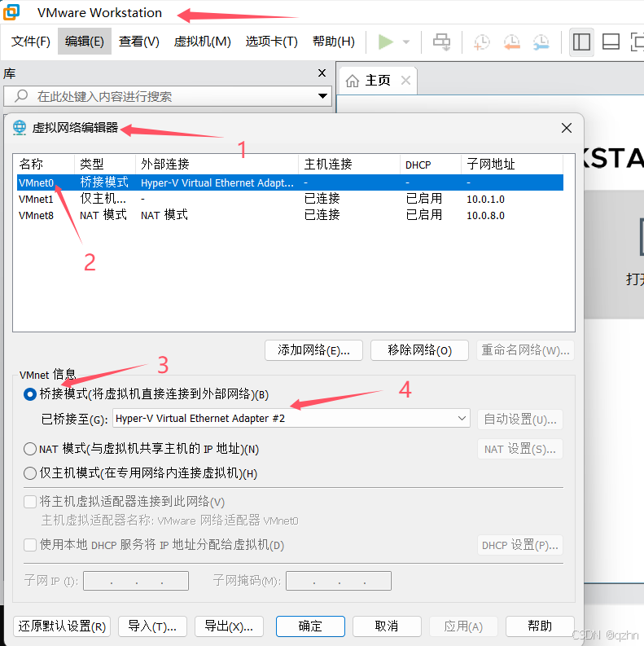This screenshot has width=644, height=646.
Task: Click the virtual network editor globe icon
Action: coord(20,128)
